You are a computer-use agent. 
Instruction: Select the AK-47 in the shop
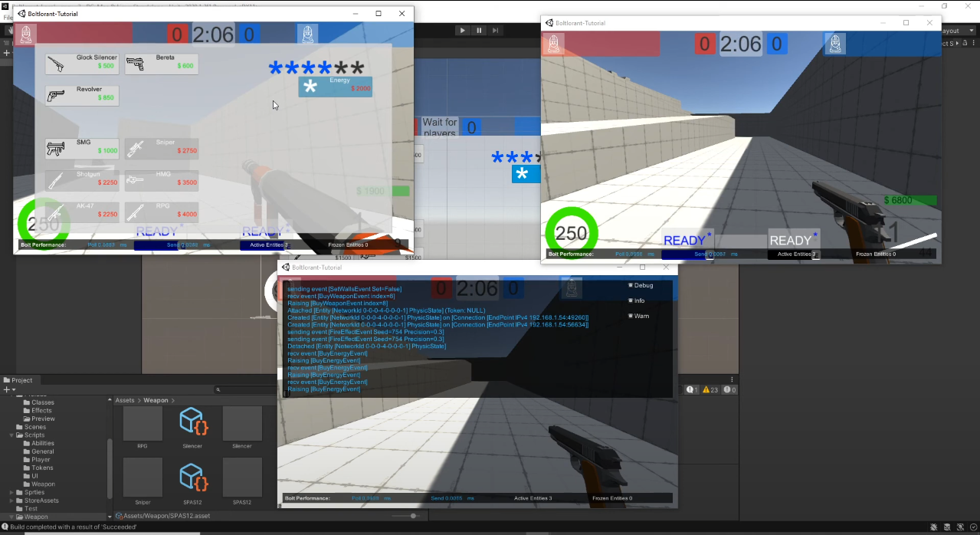tap(81, 212)
